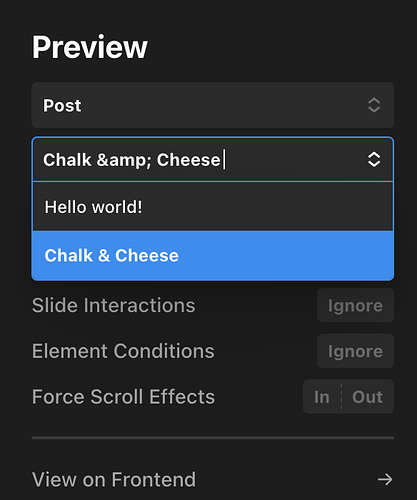
Task: Click the dashed divider between In and Out
Action: pyautogui.click(x=341, y=397)
